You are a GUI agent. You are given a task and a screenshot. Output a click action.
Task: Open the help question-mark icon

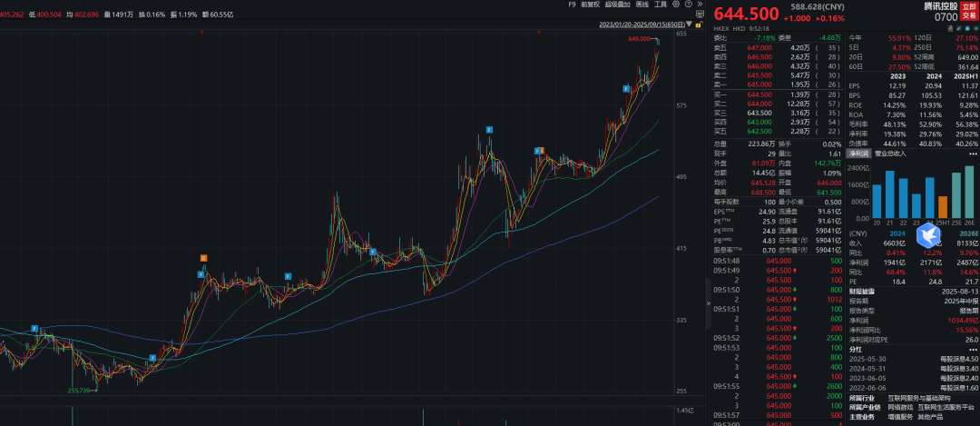[x=688, y=4]
